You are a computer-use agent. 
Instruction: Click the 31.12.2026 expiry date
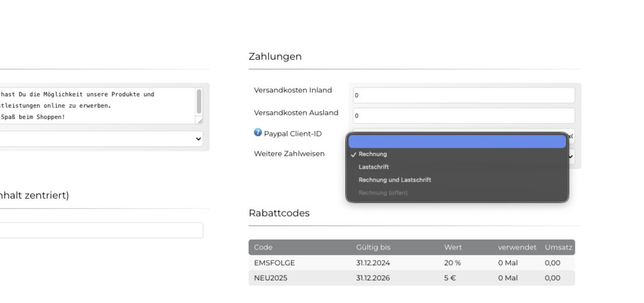pyautogui.click(x=373, y=278)
